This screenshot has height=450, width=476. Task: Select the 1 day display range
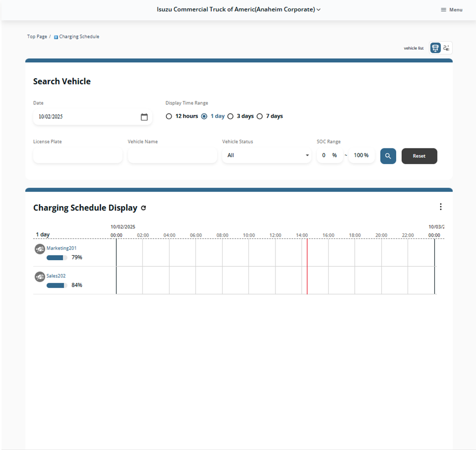pos(204,117)
